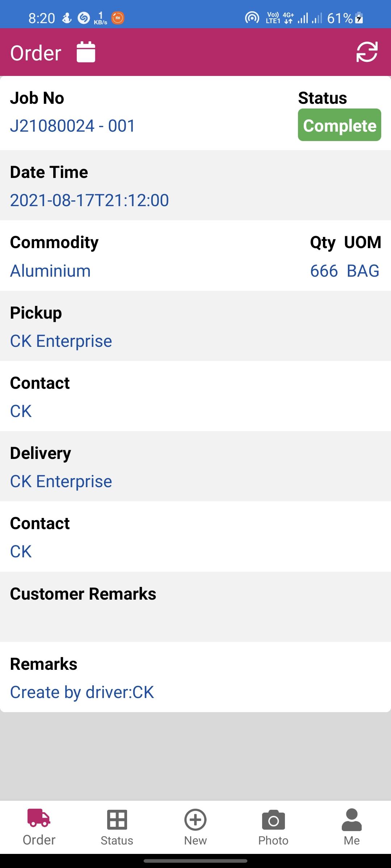Select the BAG unit of measure
Image resolution: width=391 pixels, height=868 pixels.
(x=363, y=271)
